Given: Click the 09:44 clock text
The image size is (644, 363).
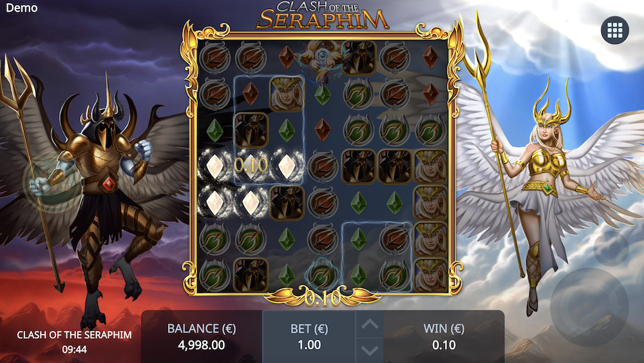Looking at the screenshot, I should (x=74, y=350).
